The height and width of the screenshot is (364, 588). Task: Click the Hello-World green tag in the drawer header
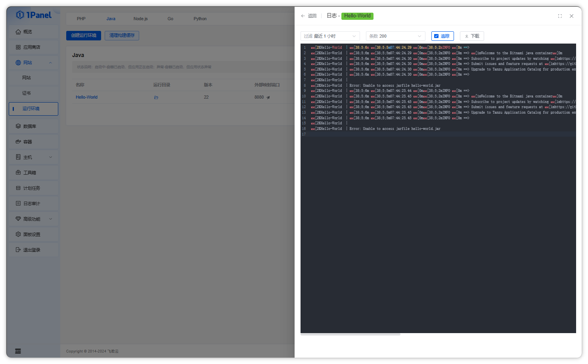pyautogui.click(x=357, y=16)
